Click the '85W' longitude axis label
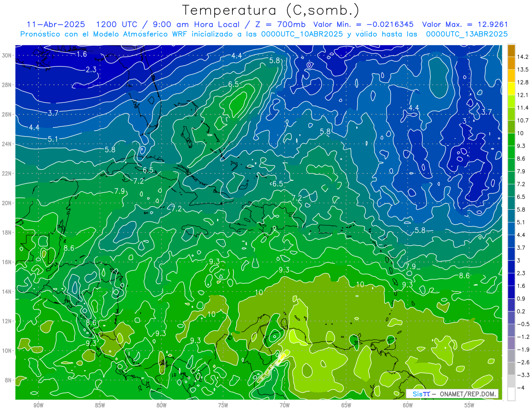Viewport: 532px width, 411px height. (100, 405)
